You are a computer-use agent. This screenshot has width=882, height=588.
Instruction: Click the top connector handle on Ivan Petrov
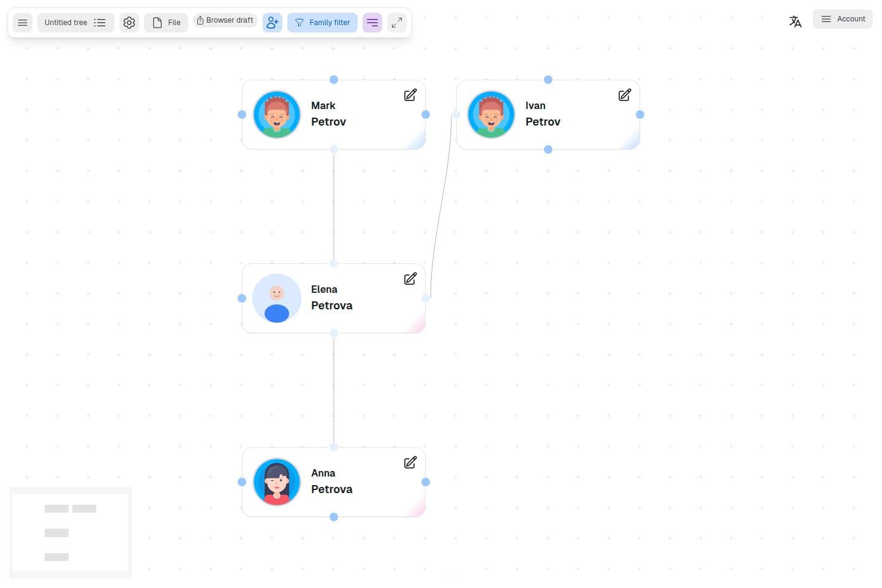[x=548, y=80]
